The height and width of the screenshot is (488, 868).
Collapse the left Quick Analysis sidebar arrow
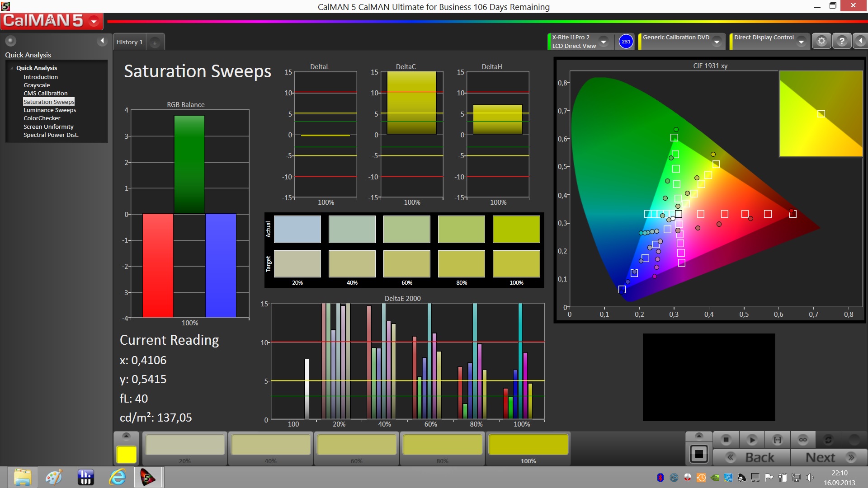102,41
